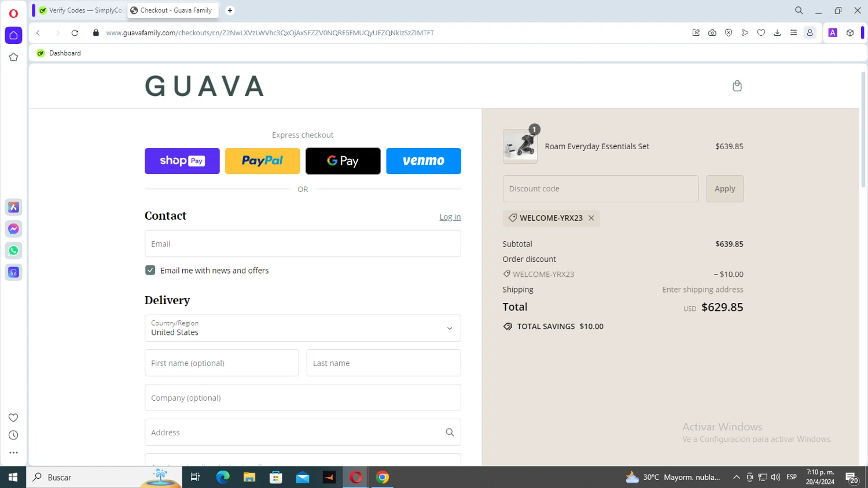The width and height of the screenshot is (868, 488).
Task: Open File Explorer from the taskbar
Action: point(249,477)
